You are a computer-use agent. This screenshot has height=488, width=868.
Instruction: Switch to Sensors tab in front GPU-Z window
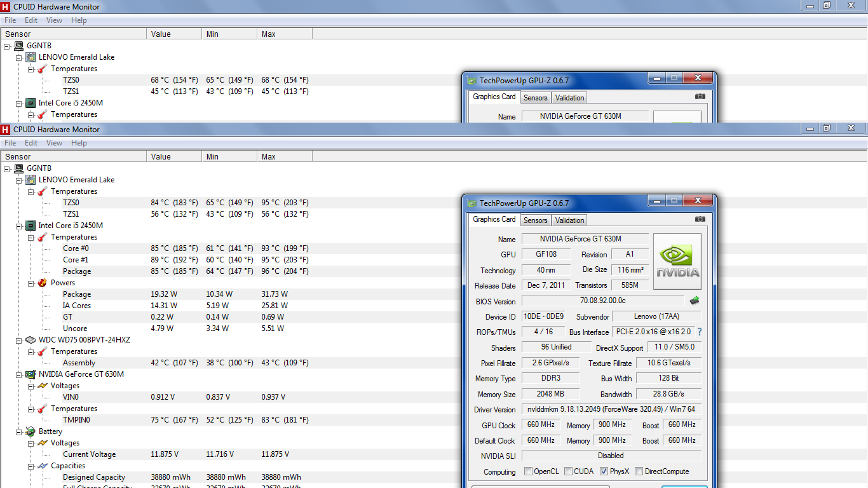tap(536, 220)
